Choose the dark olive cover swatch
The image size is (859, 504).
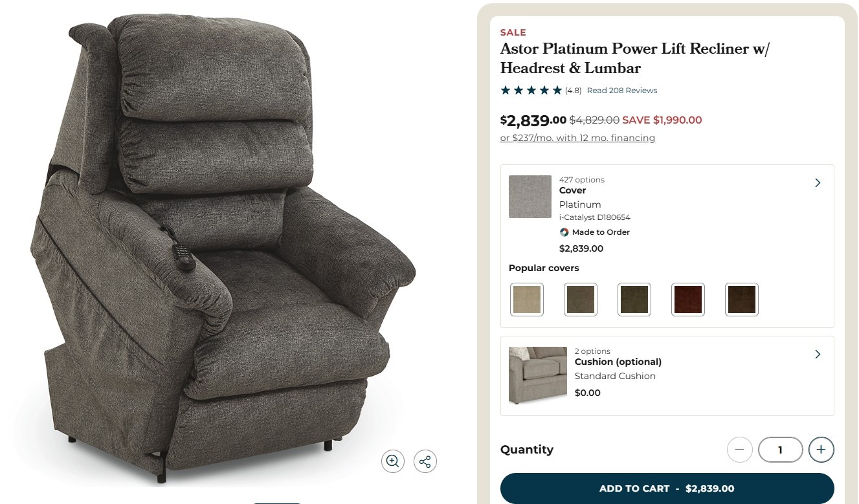(634, 300)
